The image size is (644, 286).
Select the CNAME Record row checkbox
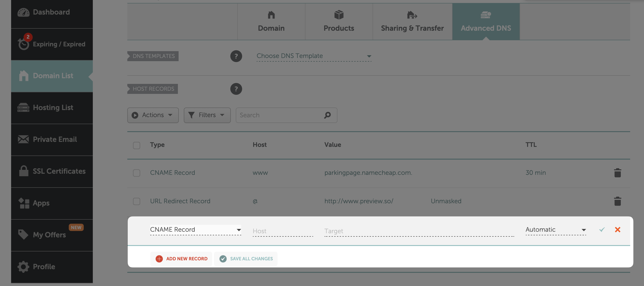tap(137, 173)
